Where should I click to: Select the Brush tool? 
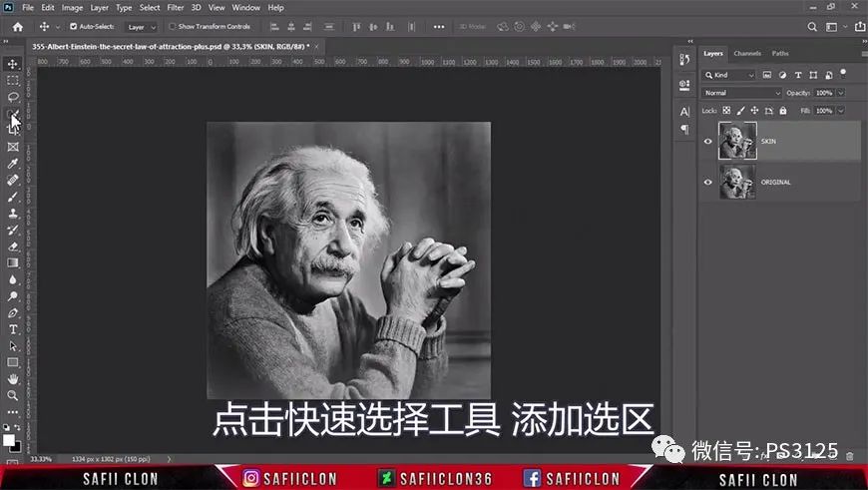coord(12,197)
